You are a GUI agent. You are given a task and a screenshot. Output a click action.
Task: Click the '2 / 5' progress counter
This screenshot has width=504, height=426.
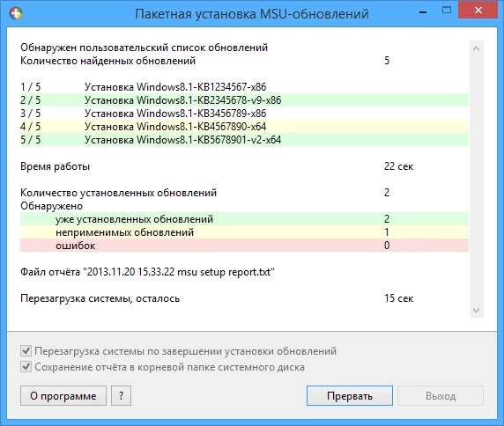(31, 99)
